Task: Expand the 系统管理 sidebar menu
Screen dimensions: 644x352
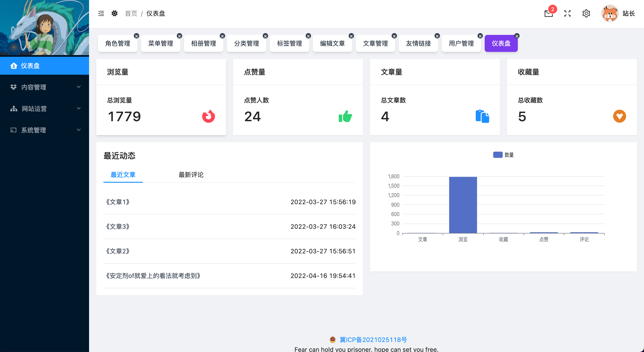Action: 45,130
